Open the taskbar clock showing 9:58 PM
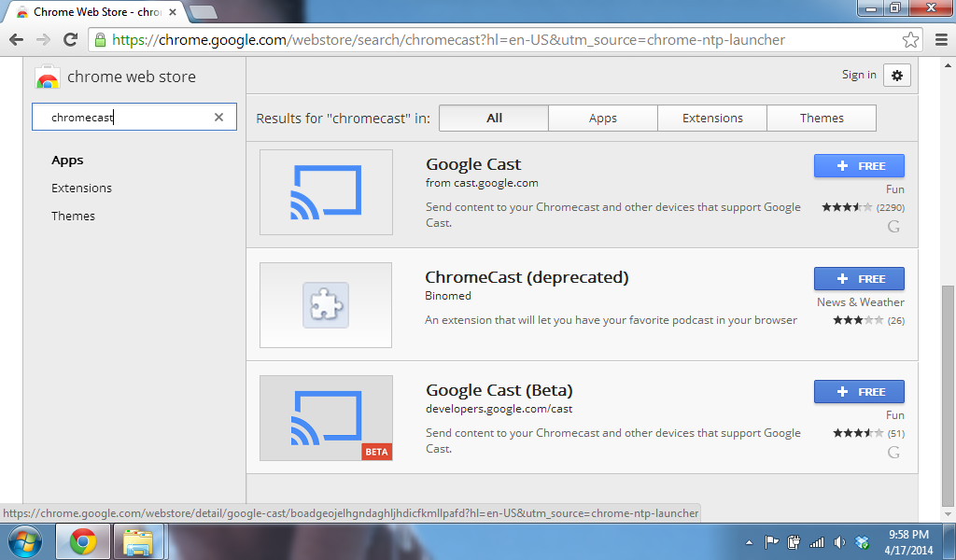The image size is (956, 560). pyautogui.click(x=908, y=541)
